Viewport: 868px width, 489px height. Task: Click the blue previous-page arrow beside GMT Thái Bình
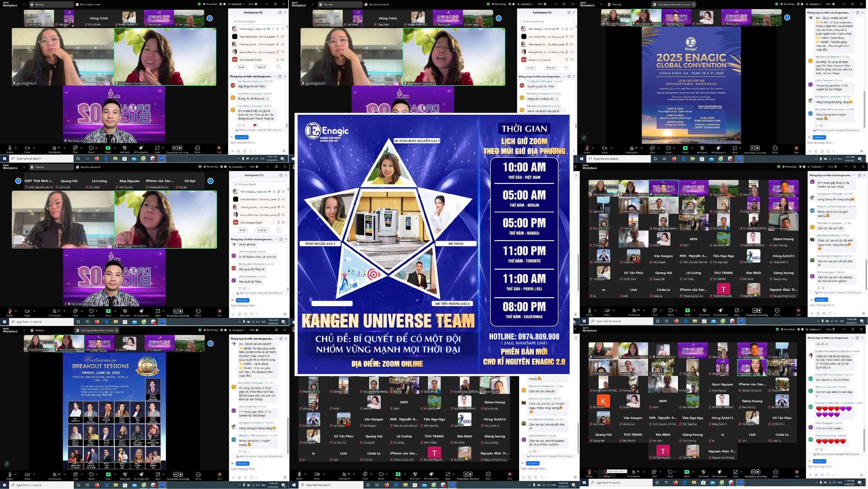[18, 181]
